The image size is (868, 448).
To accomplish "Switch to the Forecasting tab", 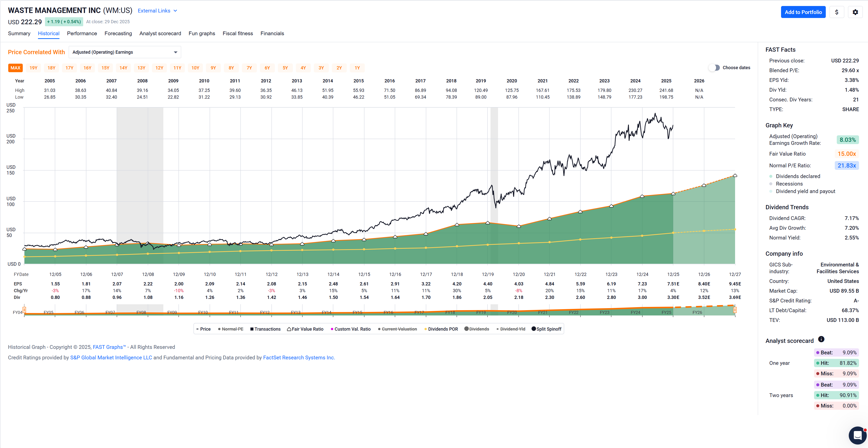I will tap(118, 33).
